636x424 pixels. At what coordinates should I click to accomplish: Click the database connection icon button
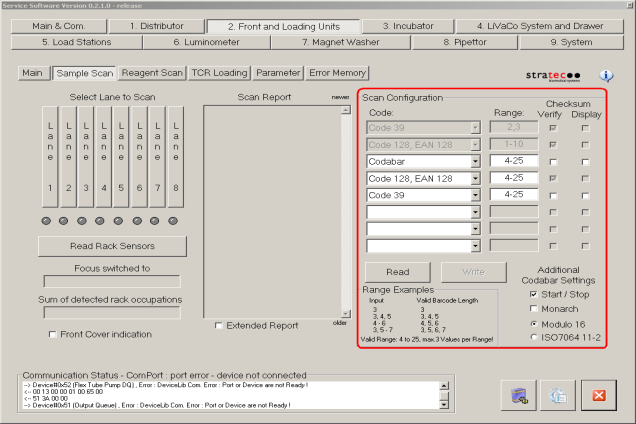coord(520,395)
